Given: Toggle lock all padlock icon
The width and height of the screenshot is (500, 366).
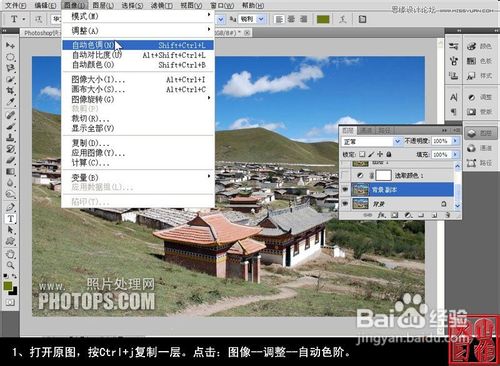Looking at the screenshot, I should pyautogui.click(x=389, y=154).
